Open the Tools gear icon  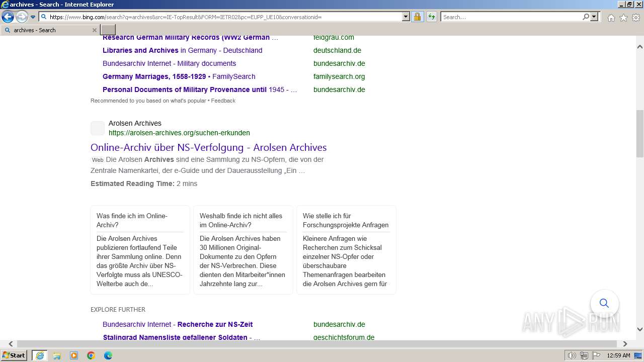[x=635, y=18]
